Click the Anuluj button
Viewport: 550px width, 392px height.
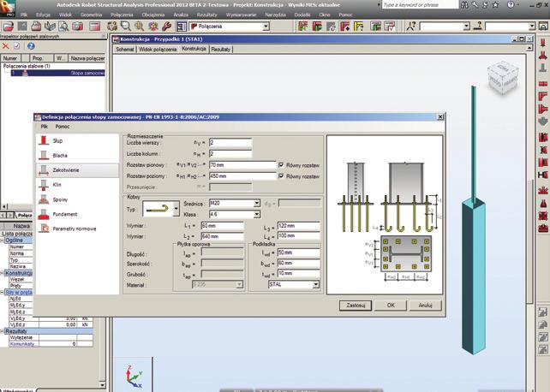(x=425, y=306)
